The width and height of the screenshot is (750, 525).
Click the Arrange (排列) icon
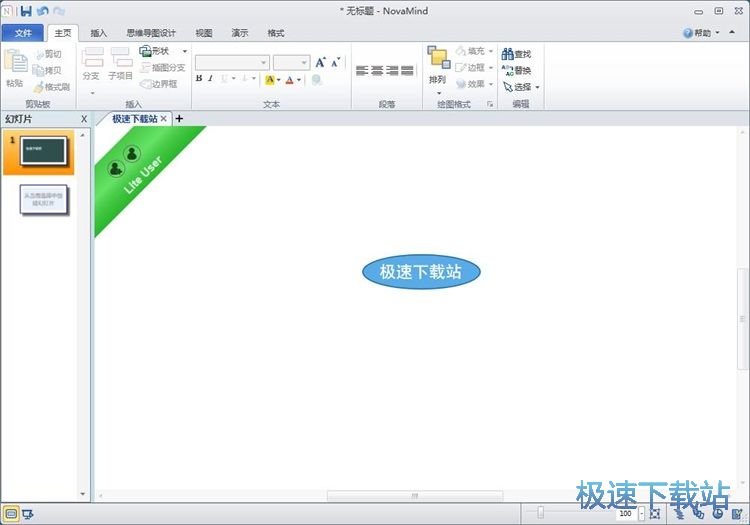point(438,63)
